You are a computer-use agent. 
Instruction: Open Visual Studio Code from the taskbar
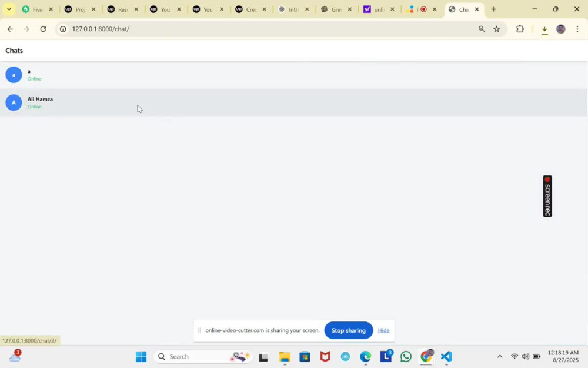point(446,357)
